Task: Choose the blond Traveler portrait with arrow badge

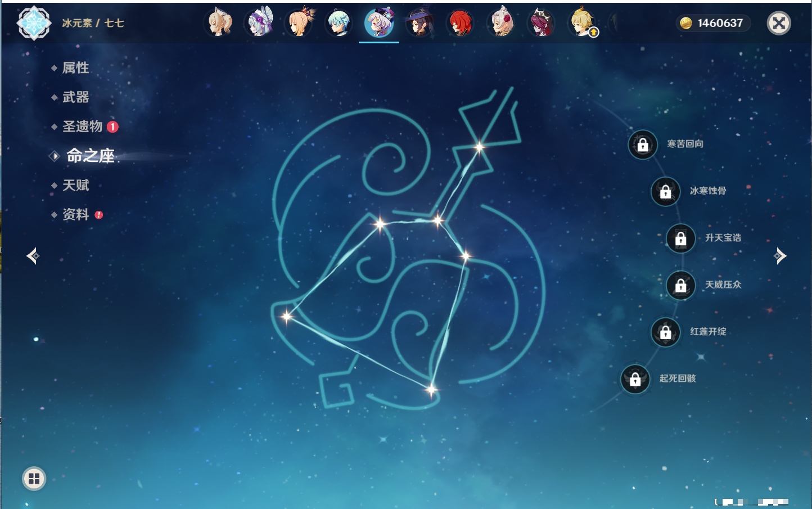Action: [583, 23]
